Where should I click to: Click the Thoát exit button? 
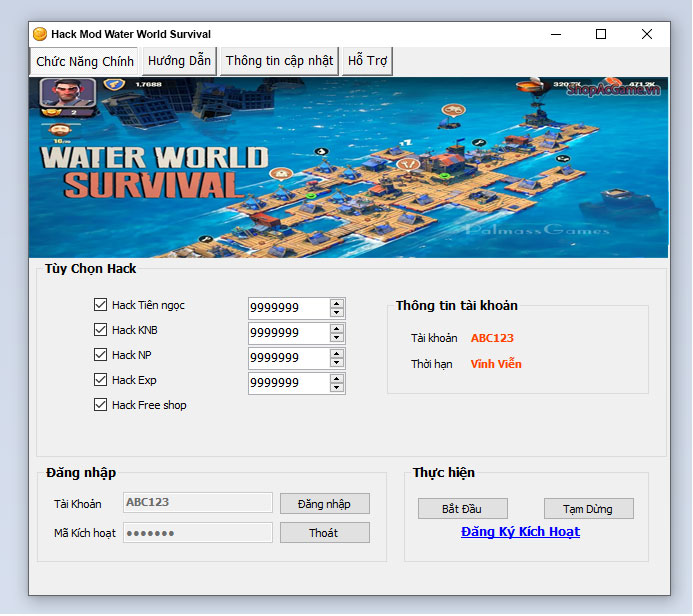coord(325,533)
